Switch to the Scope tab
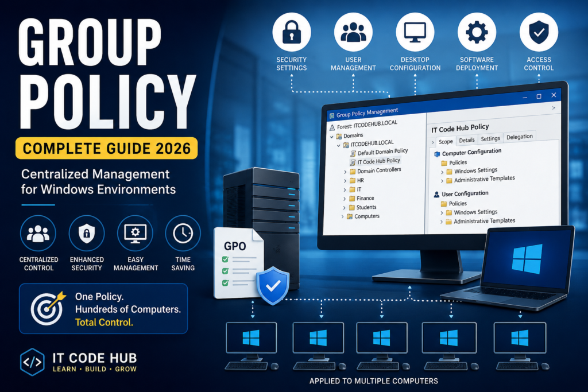This screenshot has width=588, height=392. click(446, 142)
